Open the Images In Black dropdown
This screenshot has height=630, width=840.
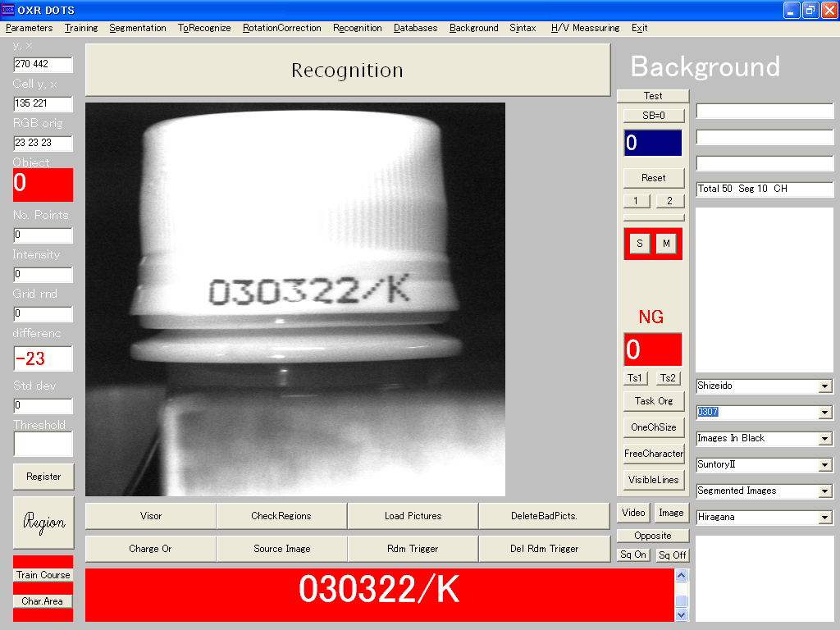[x=825, y=439]
